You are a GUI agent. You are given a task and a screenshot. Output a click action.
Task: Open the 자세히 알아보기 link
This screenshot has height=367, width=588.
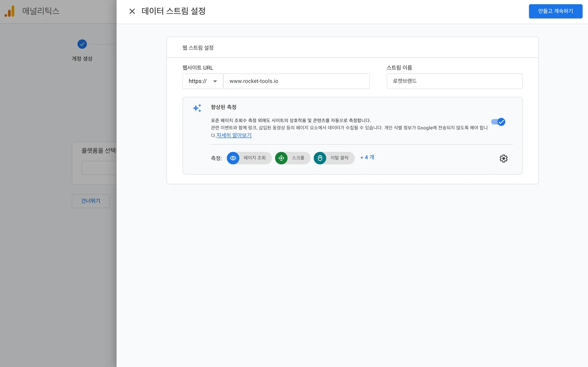[233, 135]
